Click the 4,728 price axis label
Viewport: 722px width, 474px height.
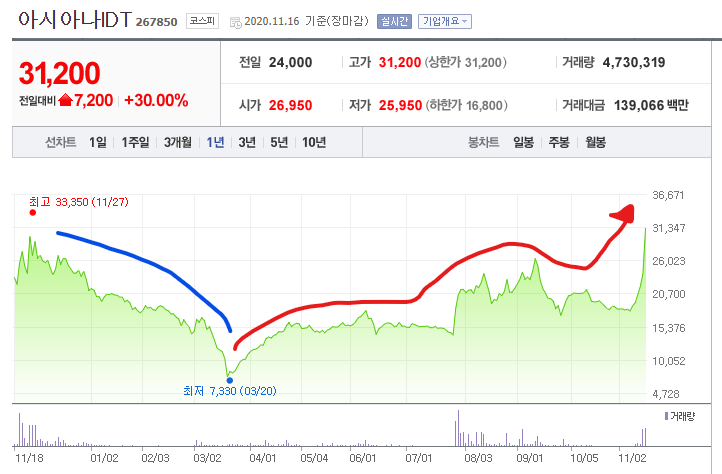(666, 394)
